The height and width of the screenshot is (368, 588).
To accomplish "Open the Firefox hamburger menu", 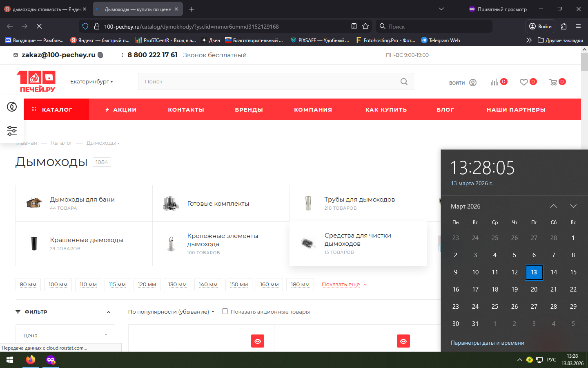I will (x=578, y=26).
